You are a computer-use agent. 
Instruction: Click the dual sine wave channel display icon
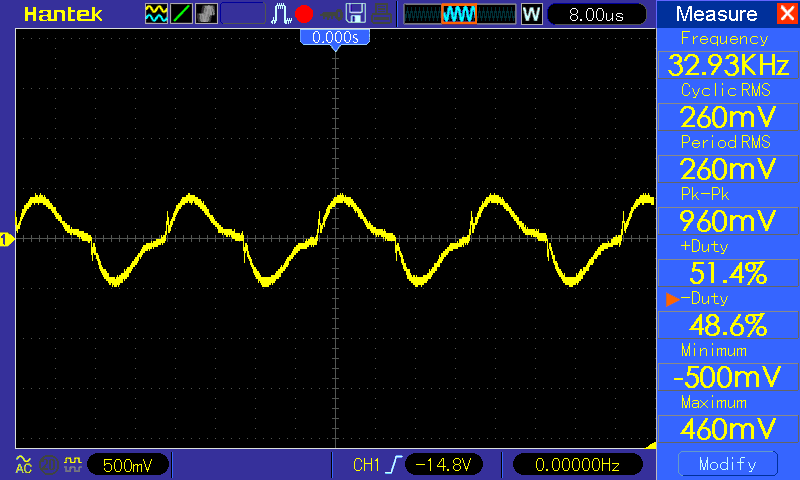[156, 14]
